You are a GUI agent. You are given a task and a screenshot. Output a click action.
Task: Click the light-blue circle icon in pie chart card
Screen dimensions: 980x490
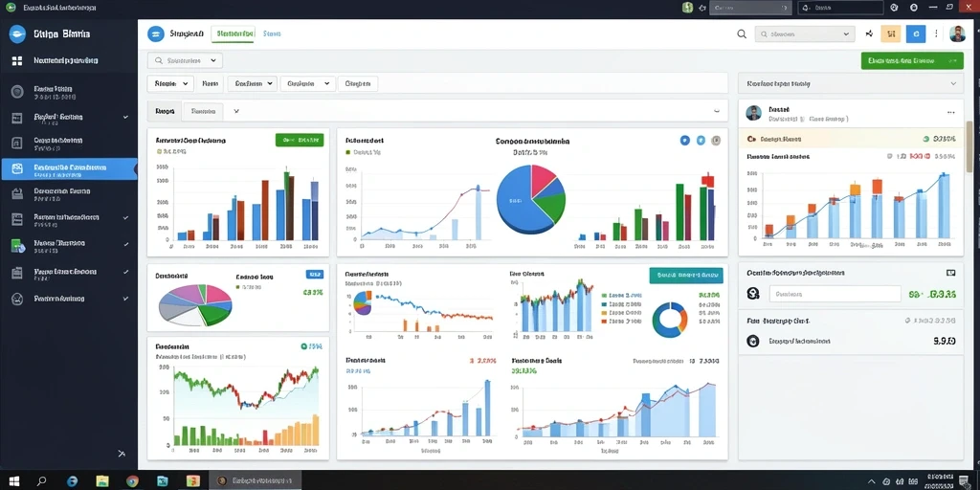701,141
